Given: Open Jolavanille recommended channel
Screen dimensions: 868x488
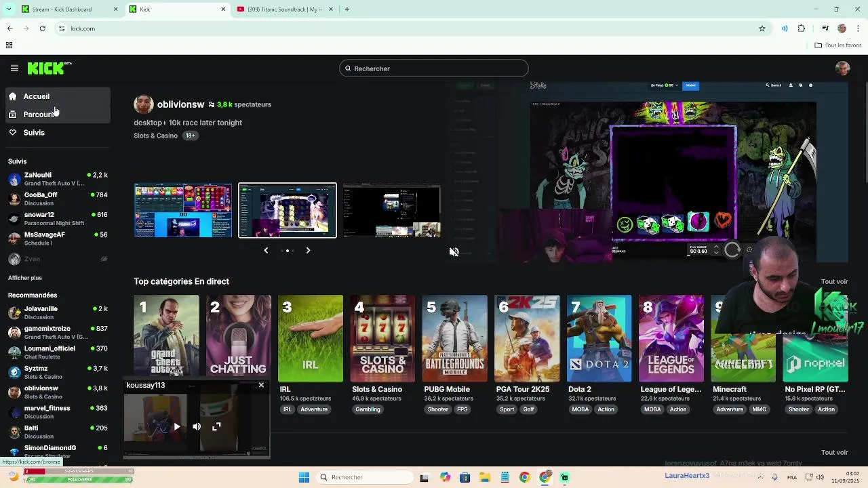Looking at the screenshot, I should tap(58, 312).
